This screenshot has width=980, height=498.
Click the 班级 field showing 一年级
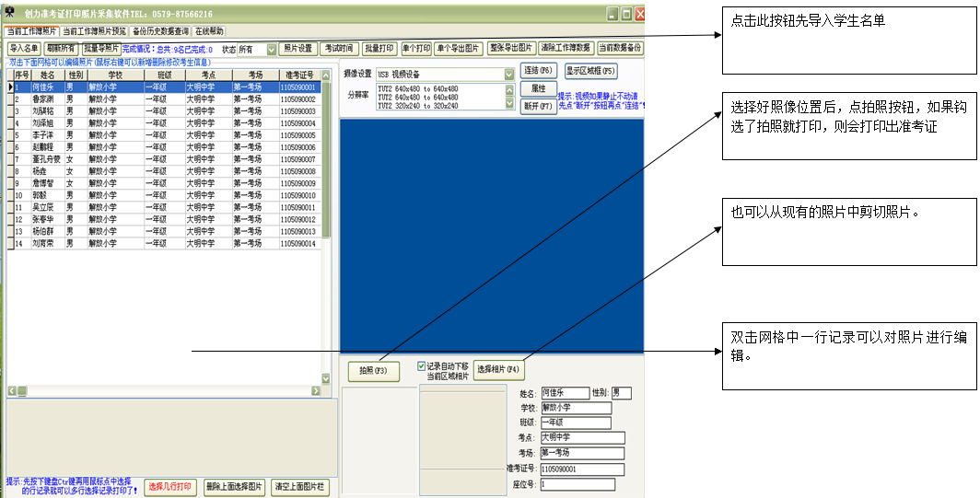click(x=576, y=423)
